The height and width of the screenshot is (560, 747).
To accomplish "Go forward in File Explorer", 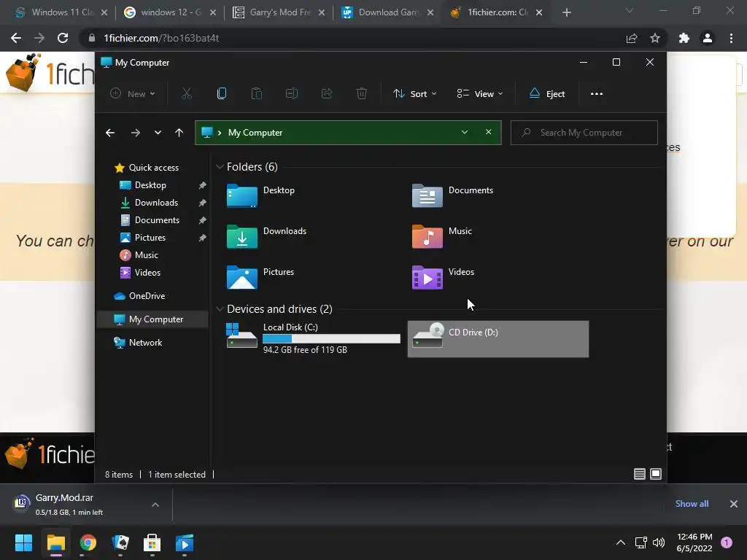I will pos(135,133).
